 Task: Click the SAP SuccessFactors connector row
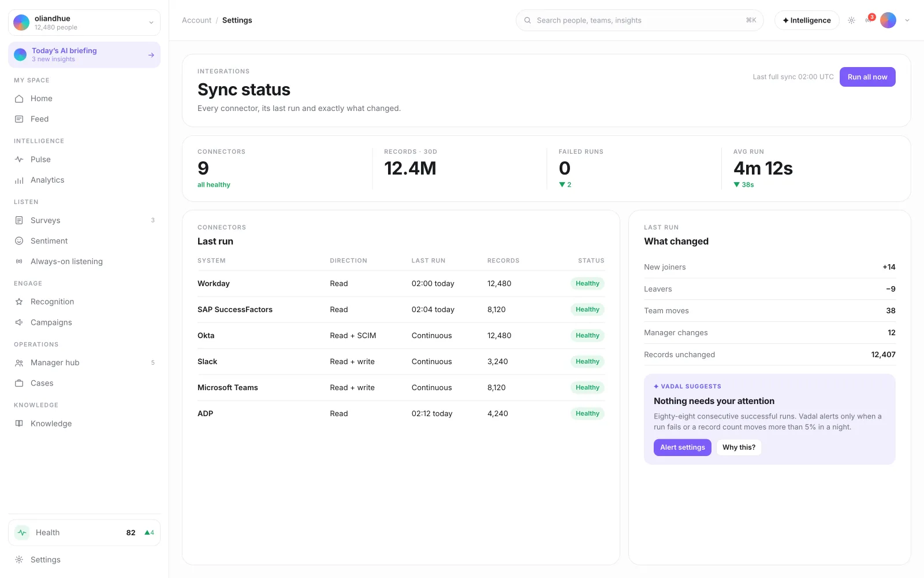(401, 310)
